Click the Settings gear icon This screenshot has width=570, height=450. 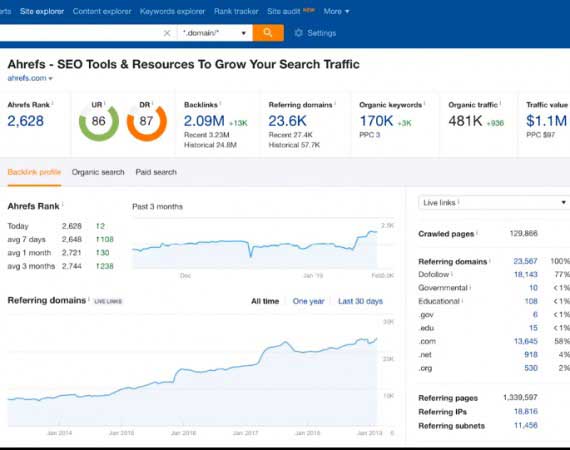coord(298,33)
